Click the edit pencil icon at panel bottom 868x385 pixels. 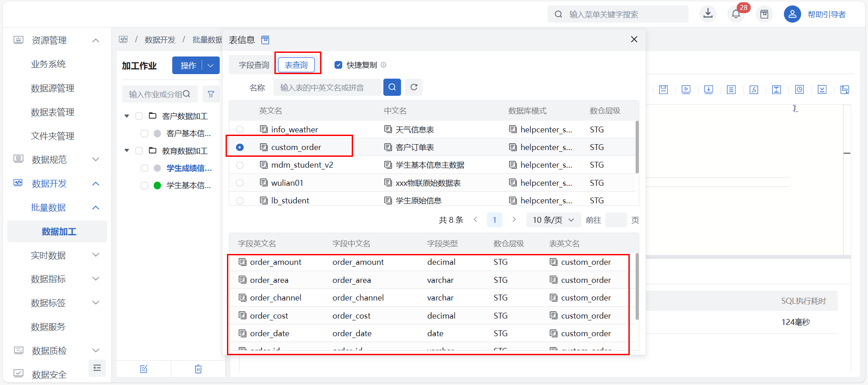144,369
